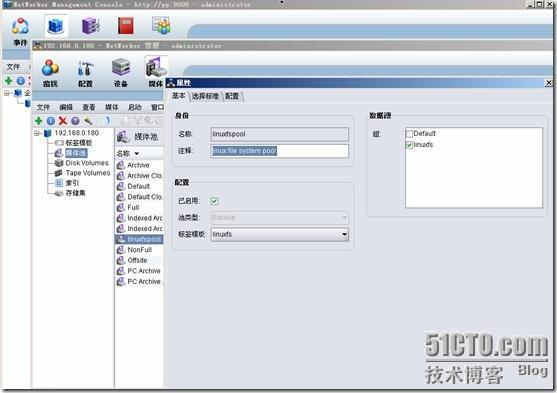Open the 配置 configuration view
This screenshot has height=393, width=557.
coord(85,73)
